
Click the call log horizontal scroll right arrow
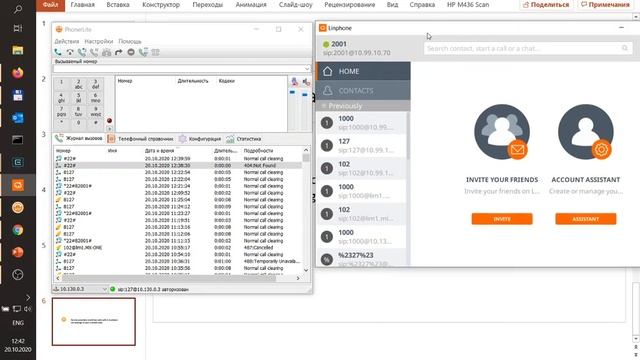click(x=298, y=278)
